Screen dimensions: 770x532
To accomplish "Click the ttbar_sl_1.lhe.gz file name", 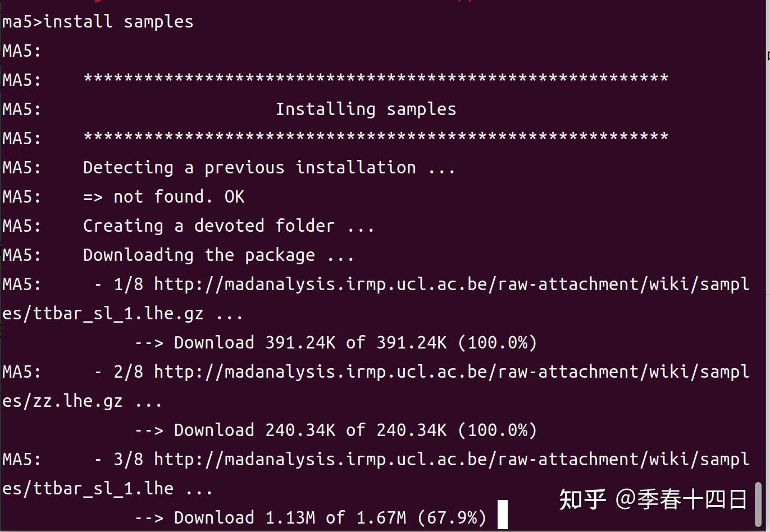I will pyautogui.click(x=118, y=314).
